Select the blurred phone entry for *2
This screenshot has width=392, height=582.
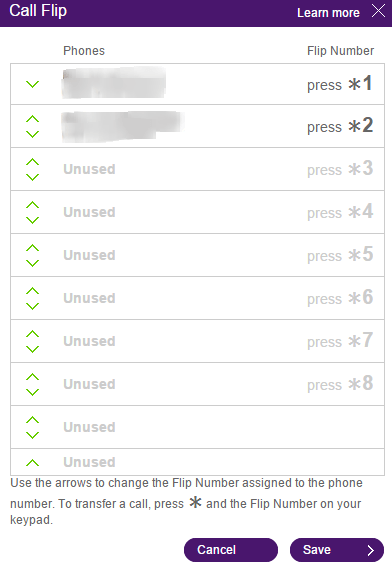(x=122, y=127)
